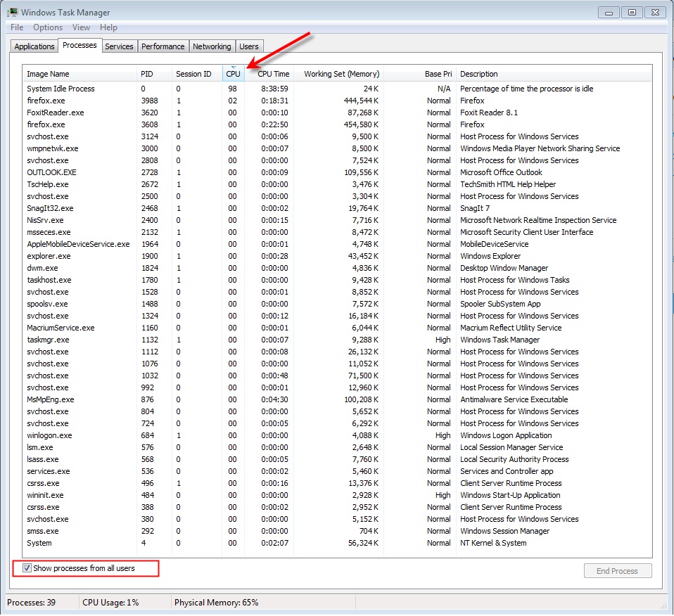Select the System process with PID 4
Viewport: 674px width, 616px height.
(x=338, y=544)
